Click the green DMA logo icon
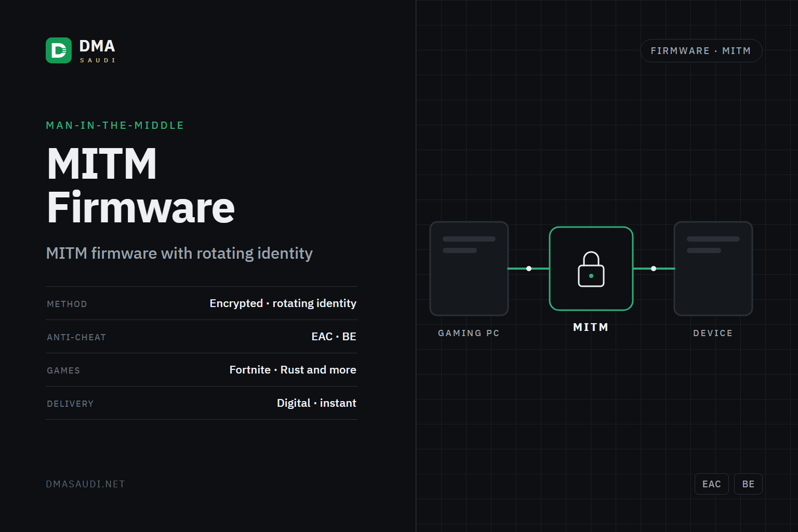 (x=59, y=50)
